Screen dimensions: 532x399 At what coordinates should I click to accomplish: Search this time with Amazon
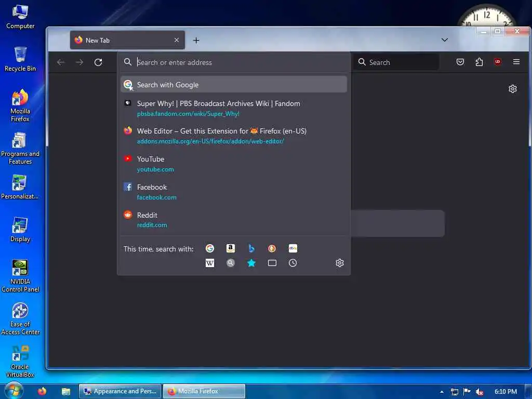tap(230, 248)
